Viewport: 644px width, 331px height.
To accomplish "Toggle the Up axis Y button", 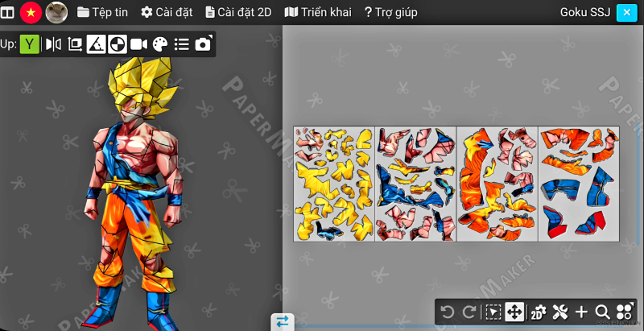I will [x=30, y=44].
